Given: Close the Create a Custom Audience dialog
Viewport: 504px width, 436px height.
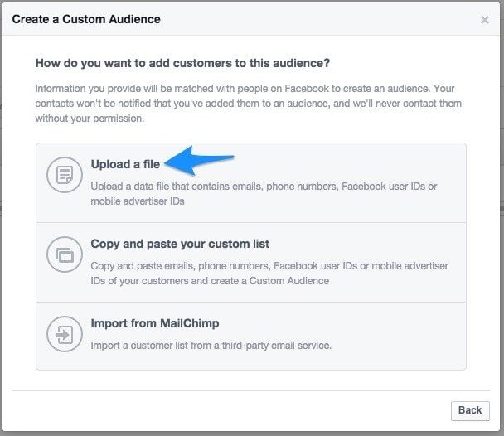Looking at the screenshot, I should coord(485,20).
